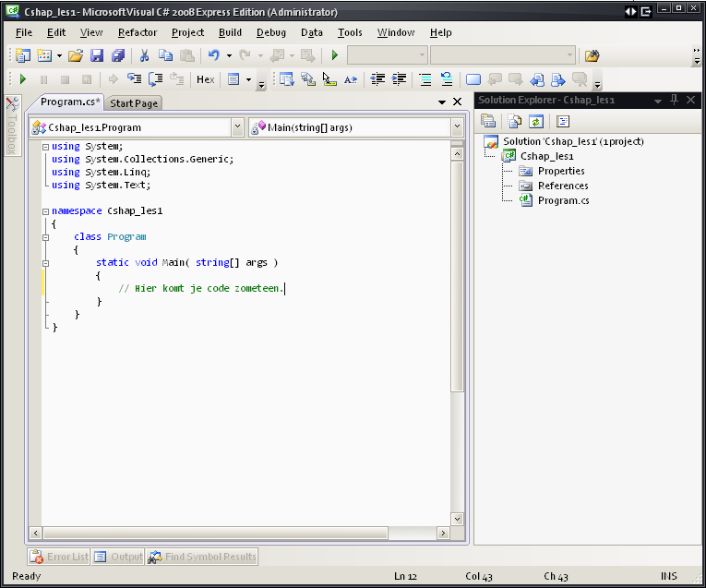Click the Display Quick Info icon

click(329, 79)
